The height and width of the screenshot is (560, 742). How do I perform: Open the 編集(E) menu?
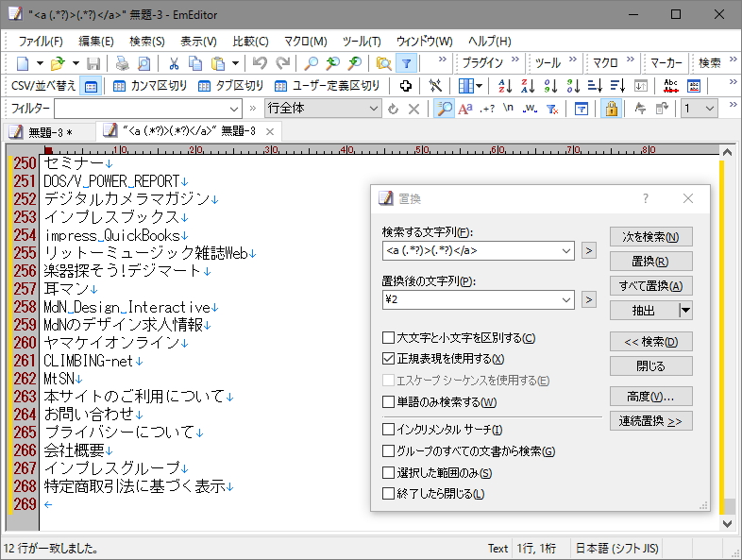pyautogui.click(x=96, y=42)
